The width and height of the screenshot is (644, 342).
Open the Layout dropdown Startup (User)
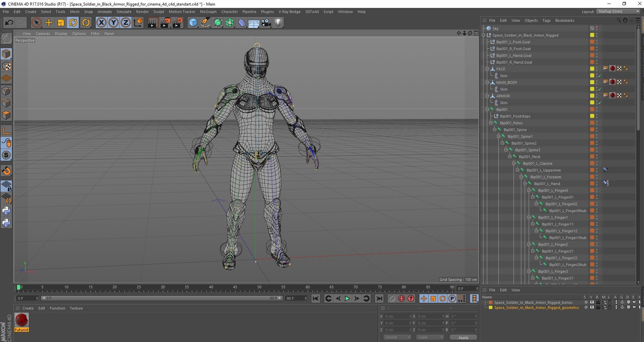click(x=618, y=11)
